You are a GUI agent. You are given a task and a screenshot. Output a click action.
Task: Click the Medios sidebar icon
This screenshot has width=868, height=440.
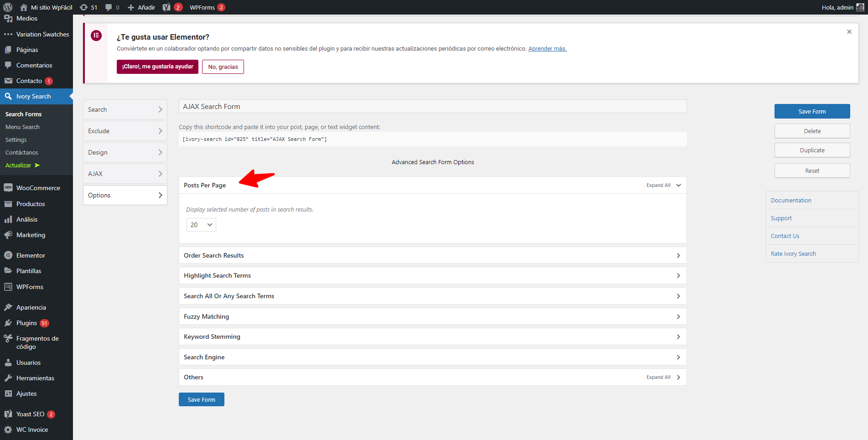point(8,18)
